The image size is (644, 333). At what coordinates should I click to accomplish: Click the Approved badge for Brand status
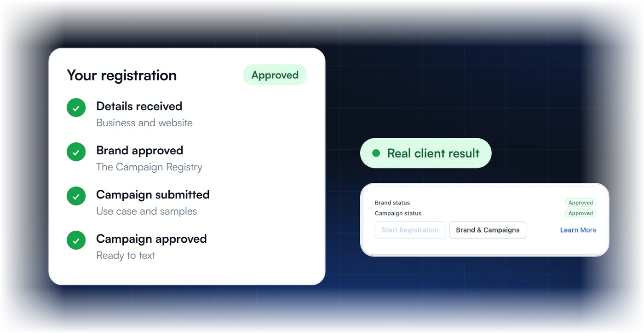[x=581, y=203]
